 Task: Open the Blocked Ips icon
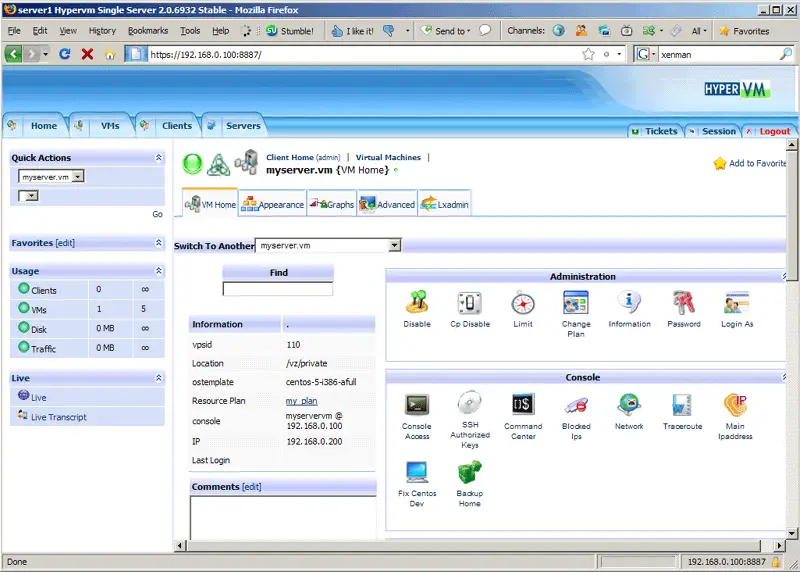click(576, 406)
